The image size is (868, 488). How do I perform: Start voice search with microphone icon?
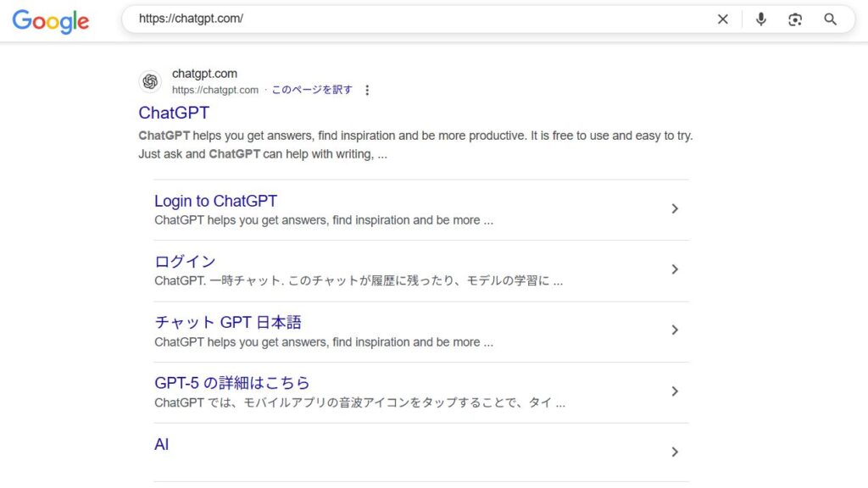(761, 19)
